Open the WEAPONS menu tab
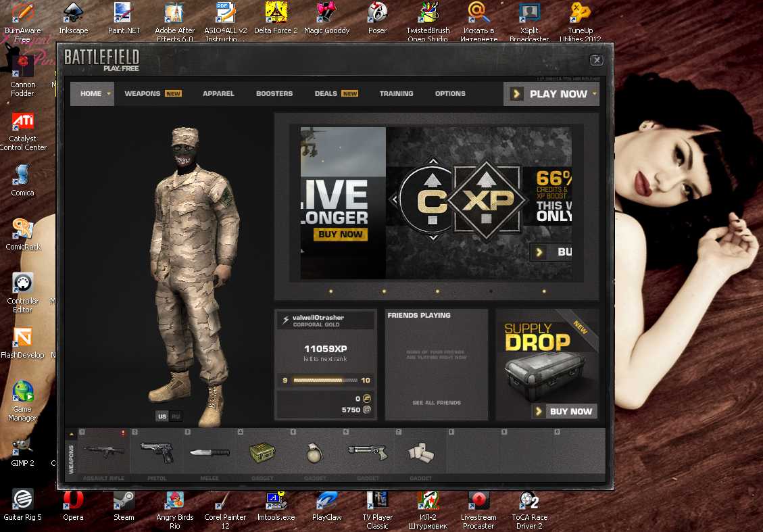This screenshot has height=532, width=763. (153, 93)
